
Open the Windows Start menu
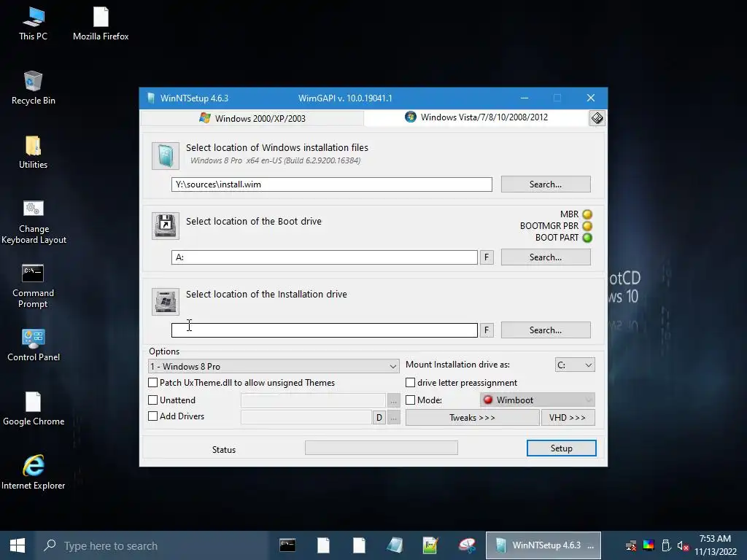click(18, 545)
